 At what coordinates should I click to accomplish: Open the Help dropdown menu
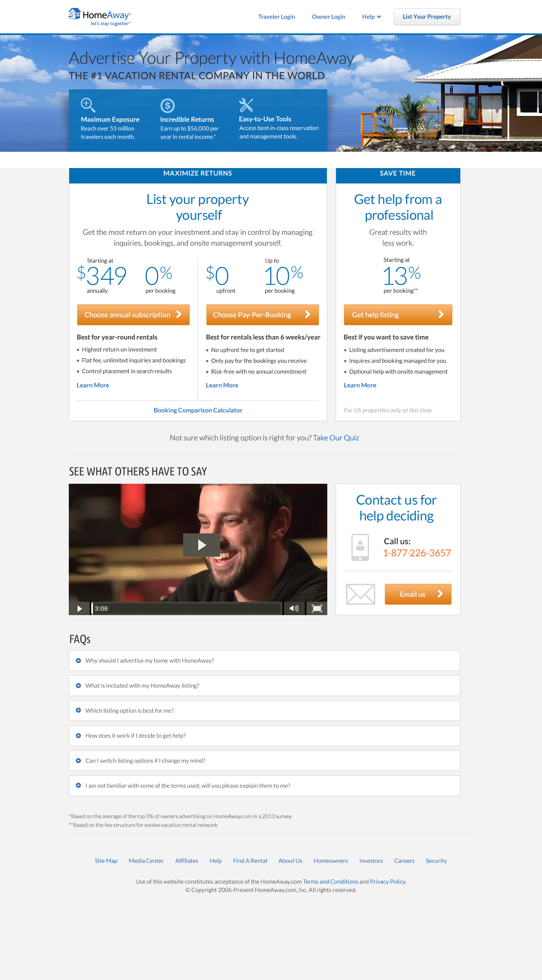(371, 17)
